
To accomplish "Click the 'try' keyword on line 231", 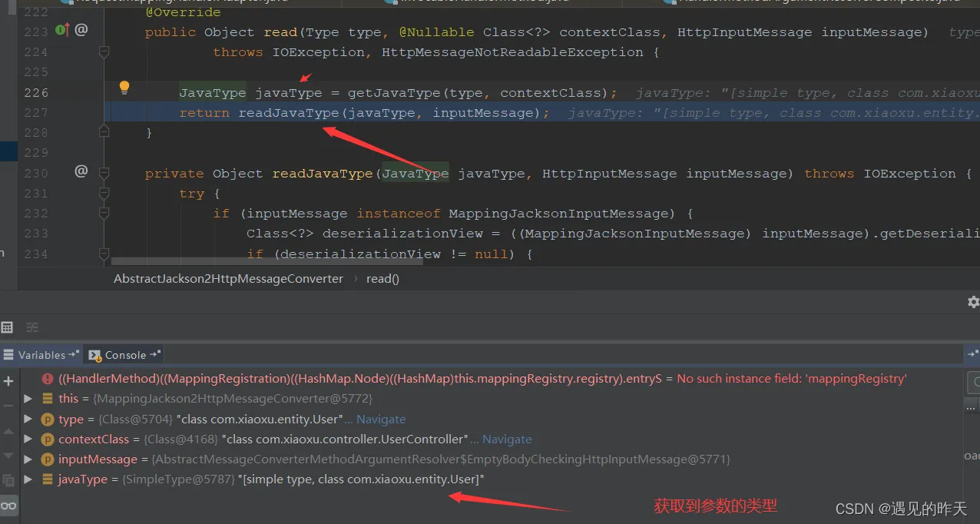I will point(192,194).
